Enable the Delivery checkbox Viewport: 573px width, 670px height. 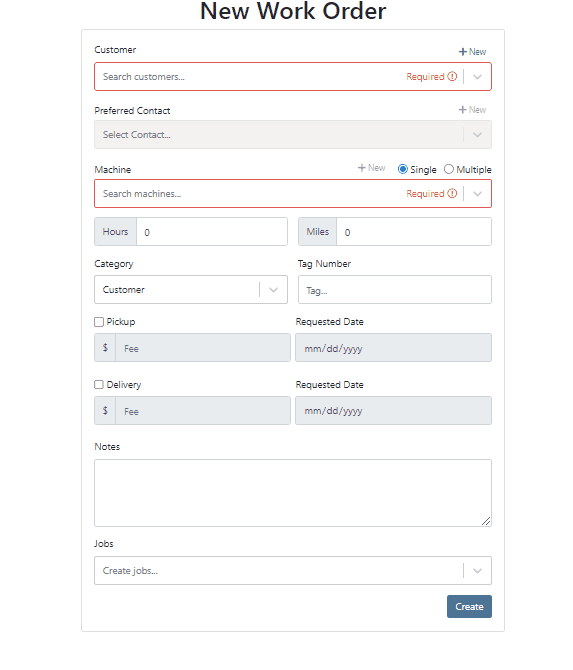pyautogui.click(x=99, y=385)
